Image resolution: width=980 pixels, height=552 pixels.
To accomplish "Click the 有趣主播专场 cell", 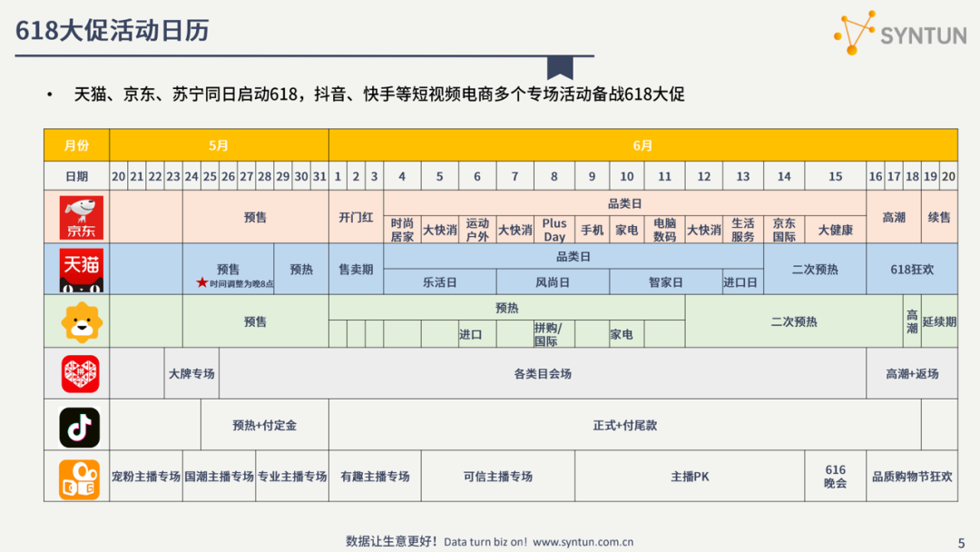I will tap(375, 477).
